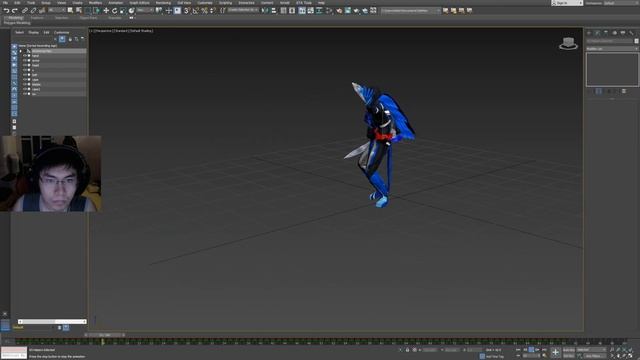640x360 pixels.
Task: Click the Perspective viewport label
Action: (x=103, y=31)
